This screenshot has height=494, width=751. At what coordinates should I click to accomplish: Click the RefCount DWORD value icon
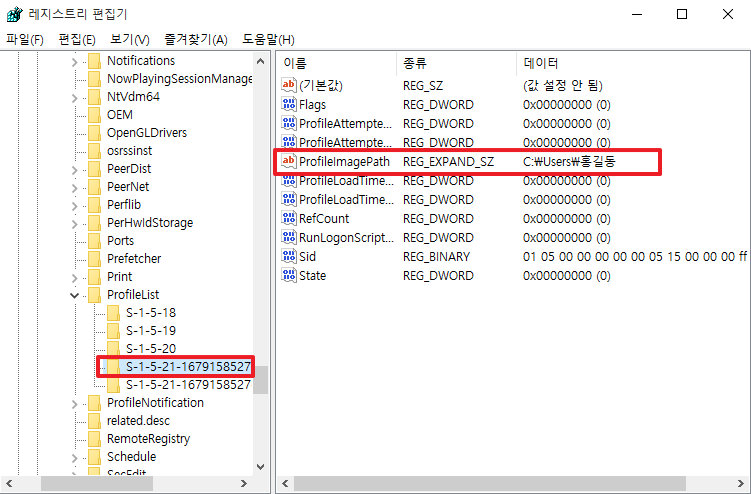click(x=289, y=218)
